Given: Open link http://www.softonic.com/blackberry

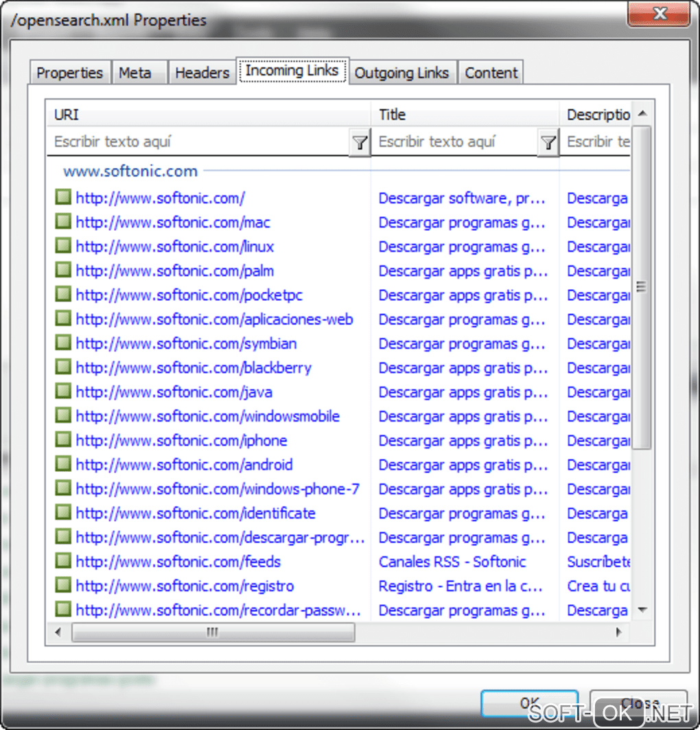Looking at the screenshot, I should click(194, 368).
